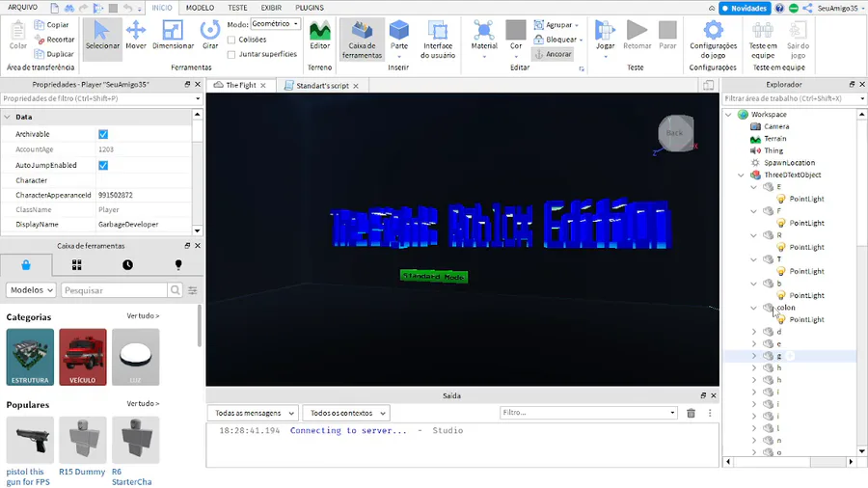Switch to toolbox inventory grid tab
This screenshot has height=488, width=868.
(x=77, y=265)
